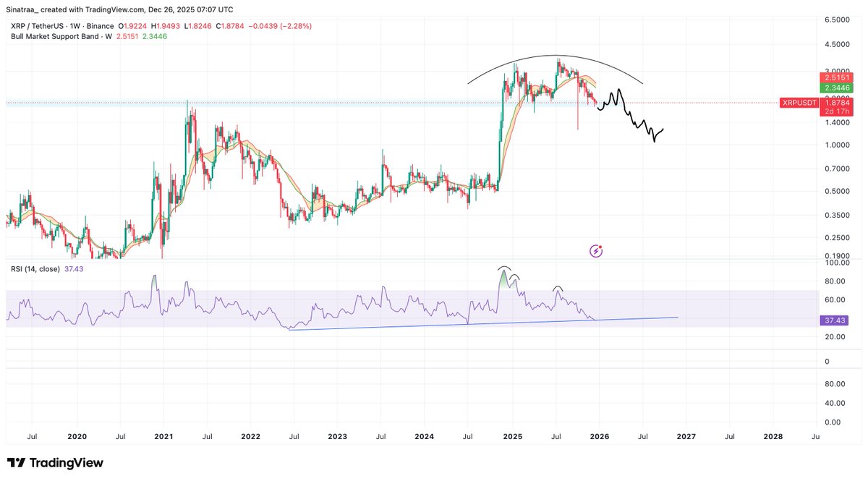Click the RSI (14, close) indicator label
The image size is (868, 481).
[x=36, y=269]
